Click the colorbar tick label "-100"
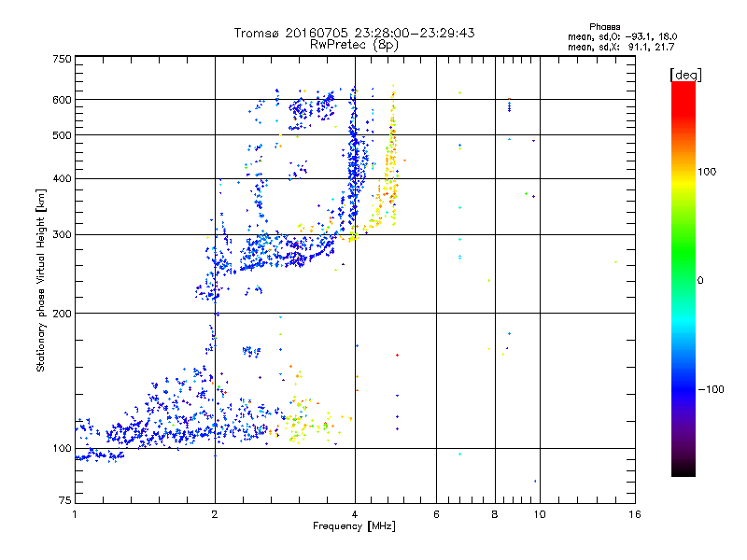Image resolution: width=747 pixels, height=560 pixels. [711, 389]
